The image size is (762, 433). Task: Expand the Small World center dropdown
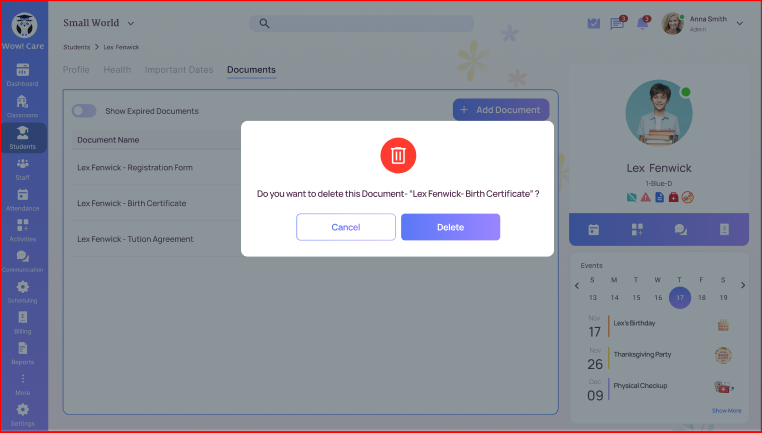click(131, 23)
